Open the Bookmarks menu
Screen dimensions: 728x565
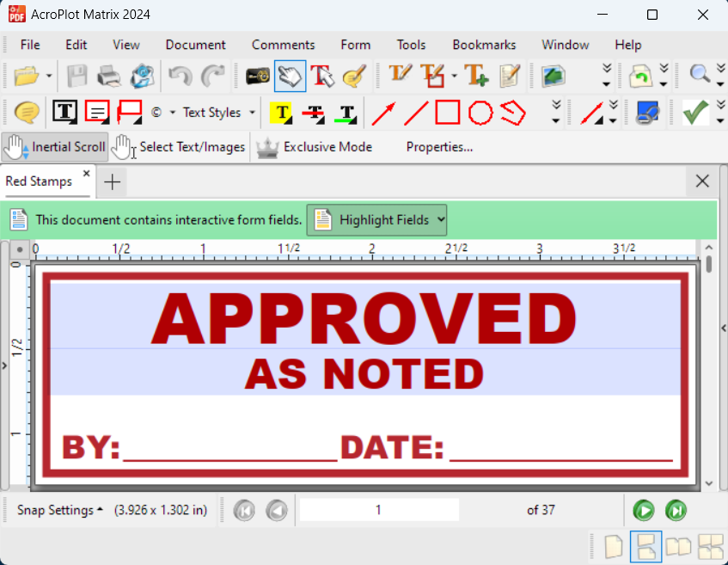pos(484,45)
